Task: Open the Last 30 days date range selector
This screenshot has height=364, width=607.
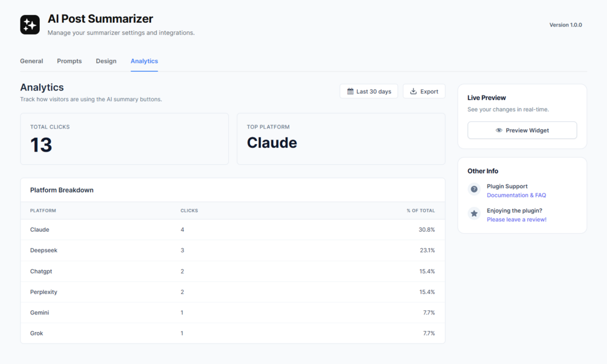Action: click(368, 91)
